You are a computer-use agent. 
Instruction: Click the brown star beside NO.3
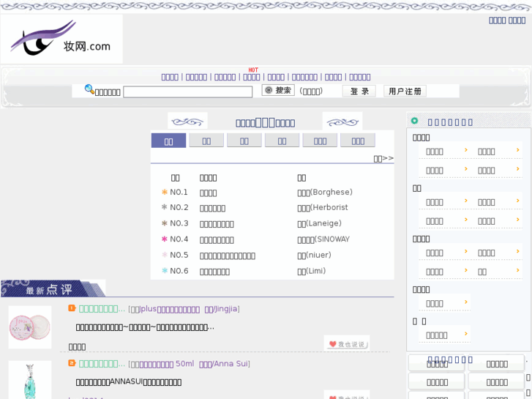tap(165, 223)
